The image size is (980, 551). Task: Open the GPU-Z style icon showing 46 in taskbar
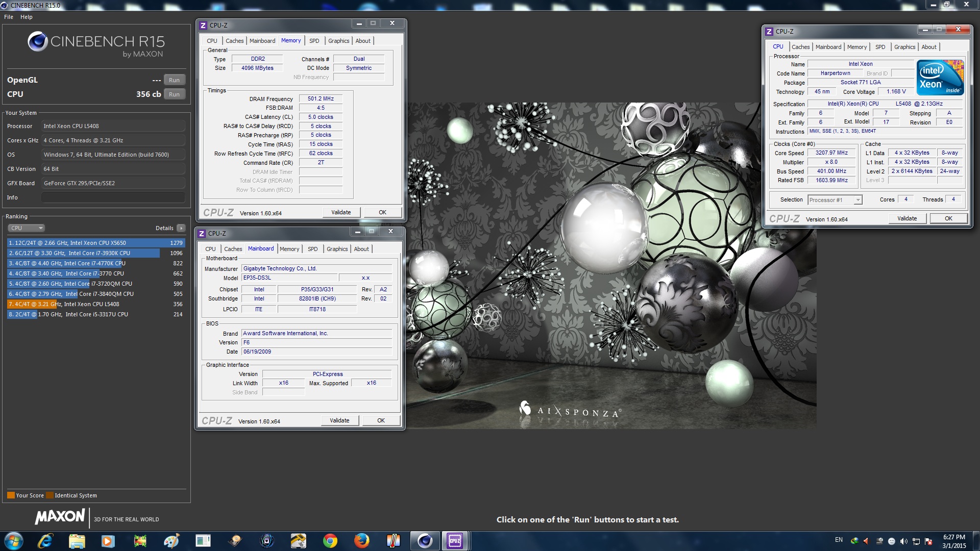(x=299, y=541)
